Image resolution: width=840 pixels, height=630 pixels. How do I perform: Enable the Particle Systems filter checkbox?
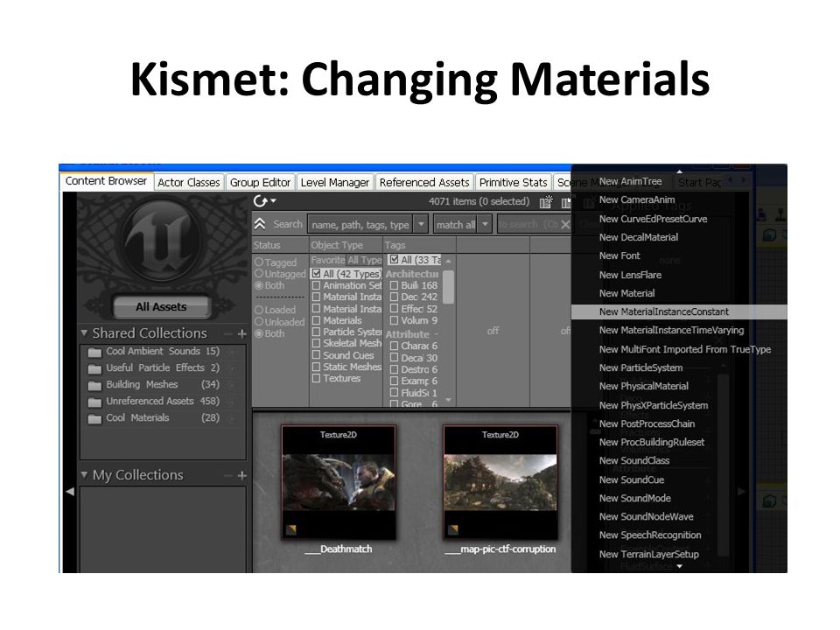click(316, 332)
